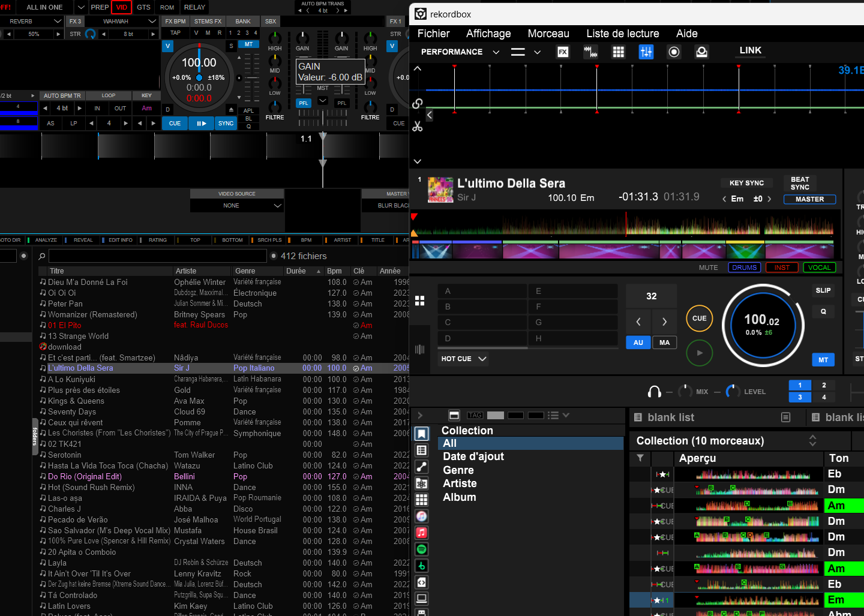Open the recording panel icon
Viewport: 864px width, 616px height.
click(674, 52)
